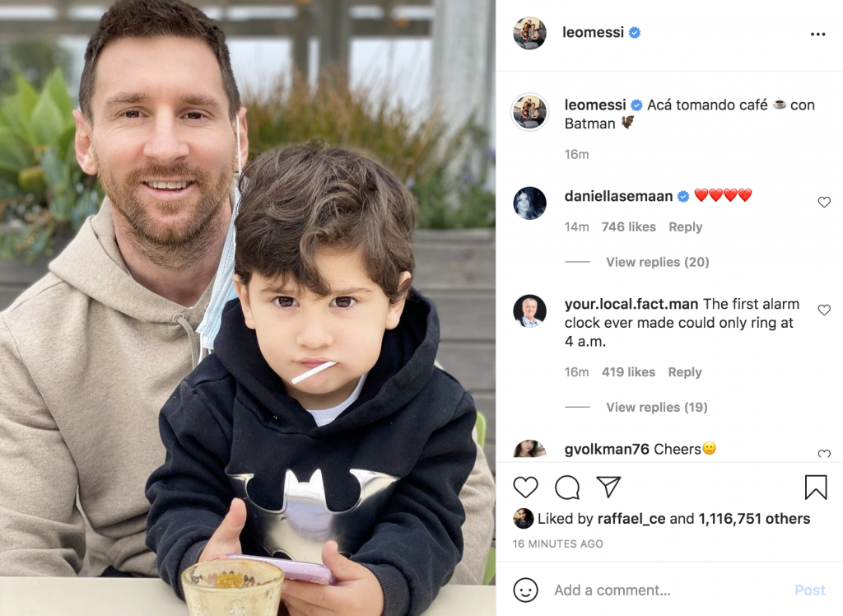Open the emoji picker smiley icon

tap(525, 590)
